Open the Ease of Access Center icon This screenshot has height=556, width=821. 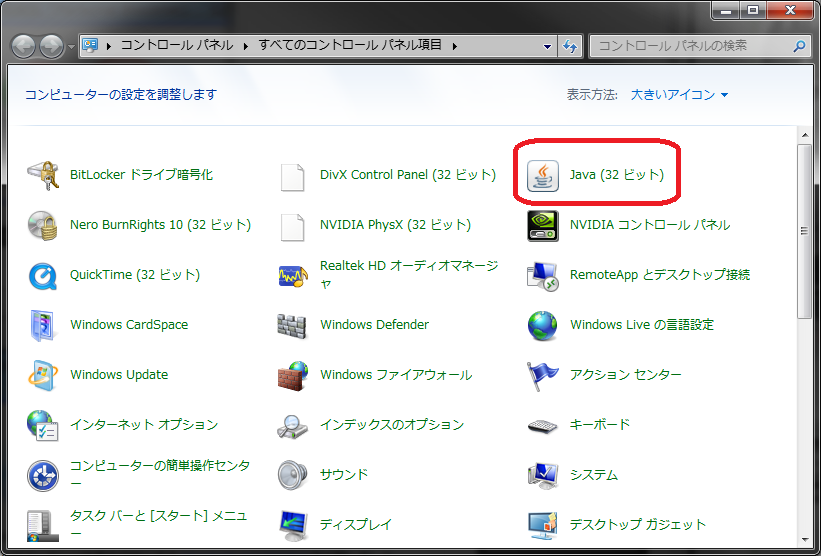(x=42, y=475)
